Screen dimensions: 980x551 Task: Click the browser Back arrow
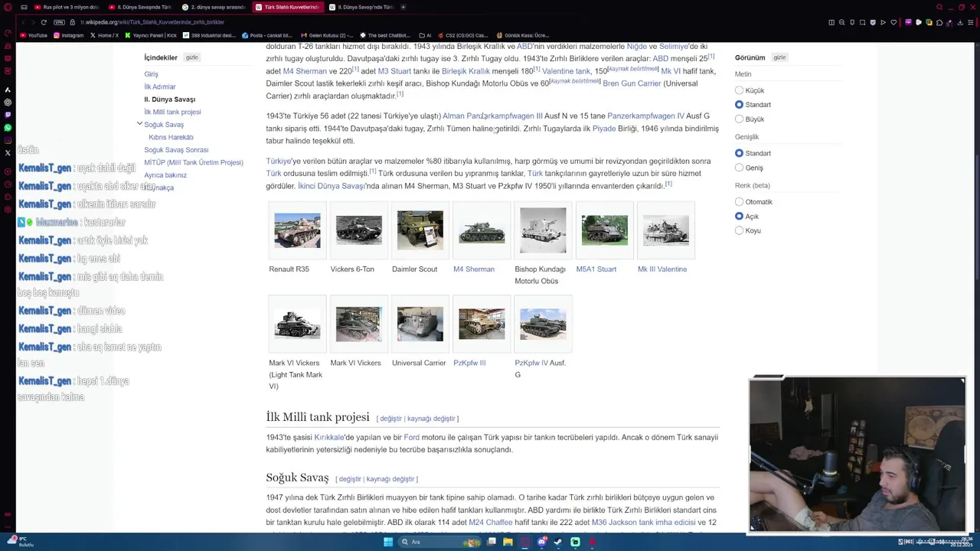click(22, 22)
